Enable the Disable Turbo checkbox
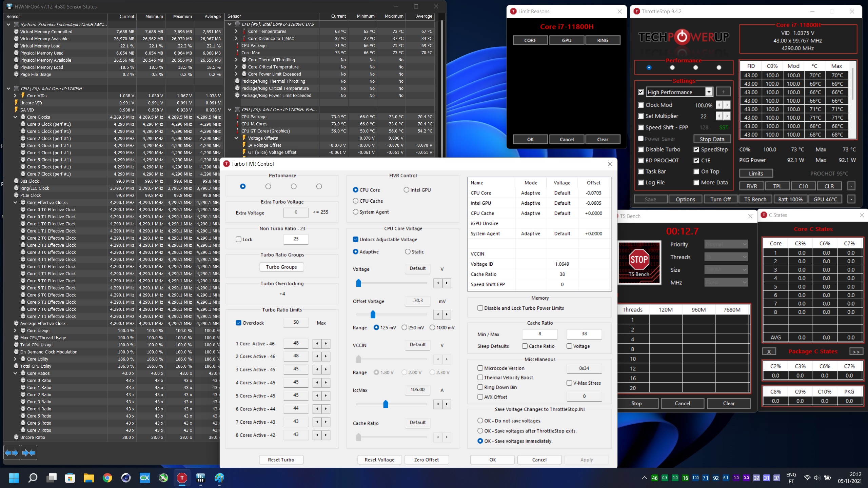 tap(641, 149)
